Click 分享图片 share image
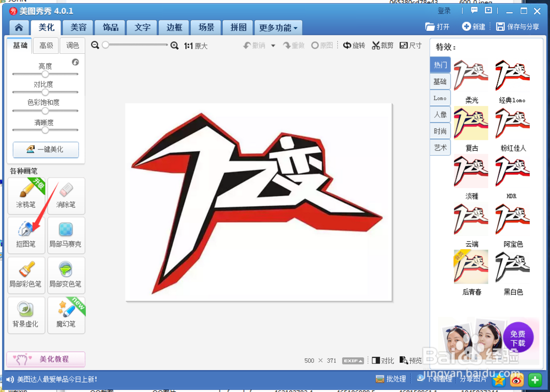The height and width of the screenshot is (392, 550). point(473,379)
